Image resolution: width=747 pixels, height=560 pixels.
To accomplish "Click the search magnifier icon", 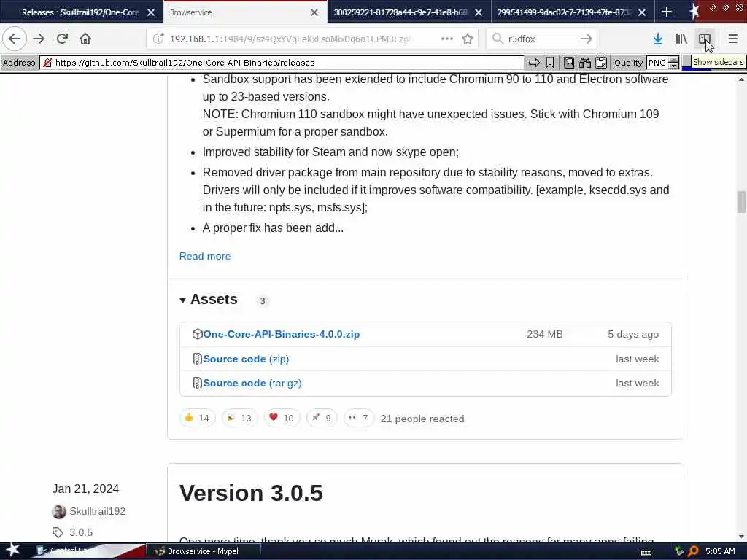I will coord(498,39).
